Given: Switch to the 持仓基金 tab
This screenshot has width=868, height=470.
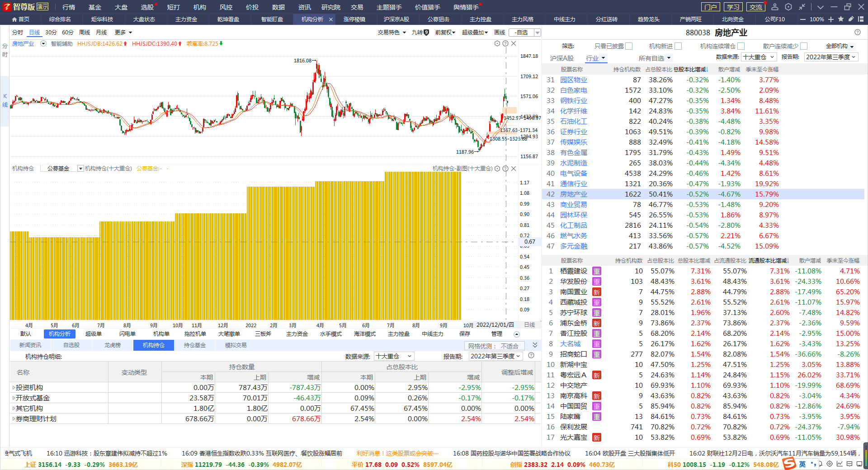Looking at the screenshot, I should pyautogui.click(x=195, y=345).
